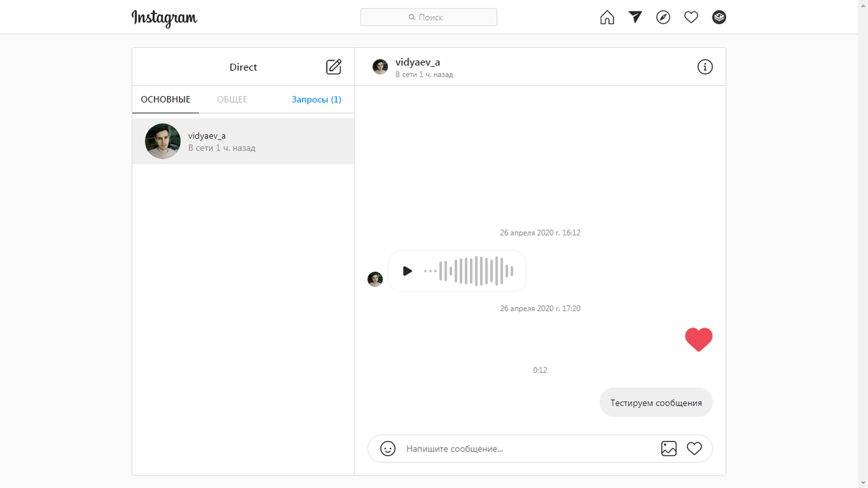This screenshot has width=868, height=488.
Task: Open the Instagram home feed icon
Action: tap(607, 17)
